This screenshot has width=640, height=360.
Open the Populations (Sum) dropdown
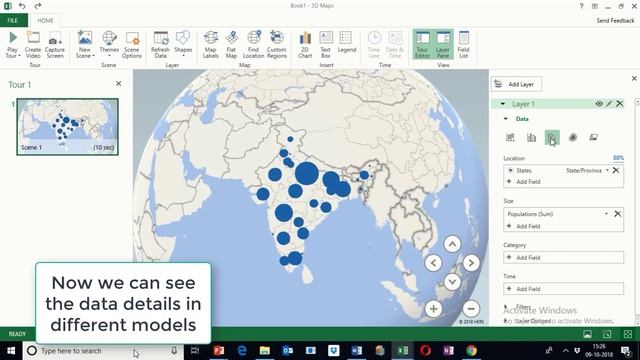tap(607, 213)
